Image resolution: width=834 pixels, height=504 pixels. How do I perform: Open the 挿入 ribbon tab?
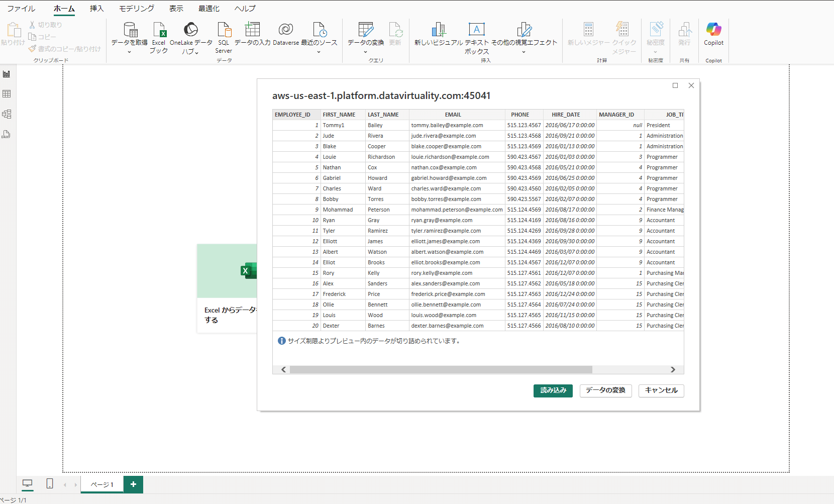96,9
